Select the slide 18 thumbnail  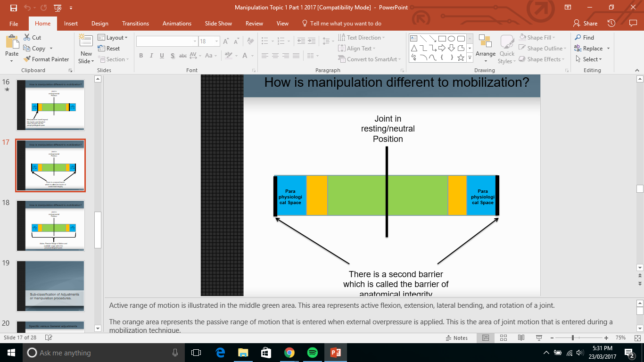(x=50, y=225)
